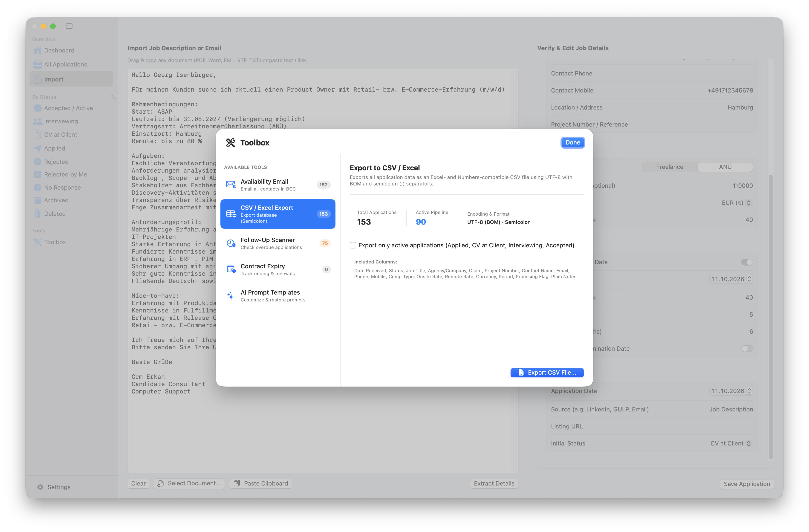Click the Accepted / Active checkmark seal icon

[x=38, y=108]
